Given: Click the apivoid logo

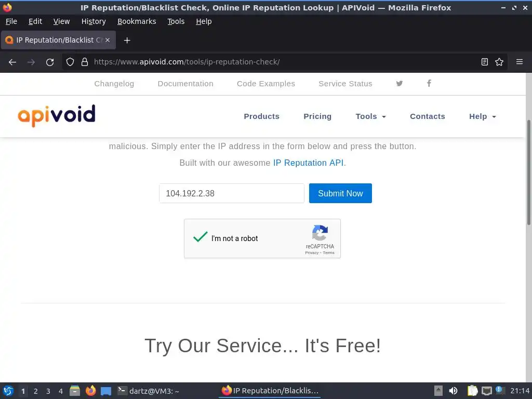Looking at the screenshot, I should coord(57,116).
